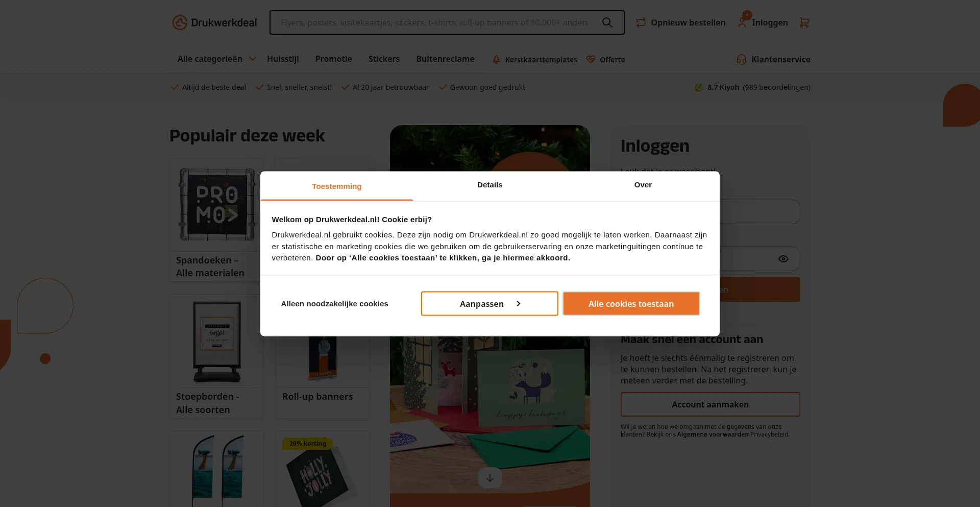This screenshot has width=980, height=507.
Task: Open Aanpassen cookie settings
Action: [489, 304]
